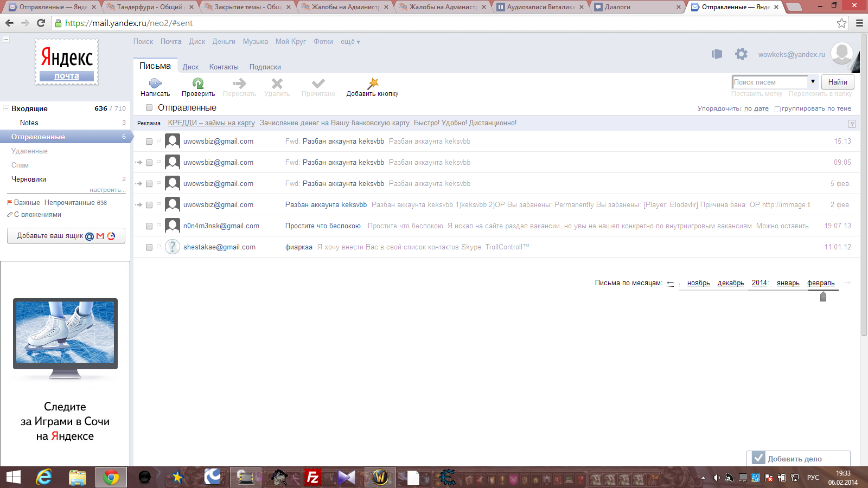
Task: Click the Добавить кнопку wand icon
Action: (x=373, y=84)
